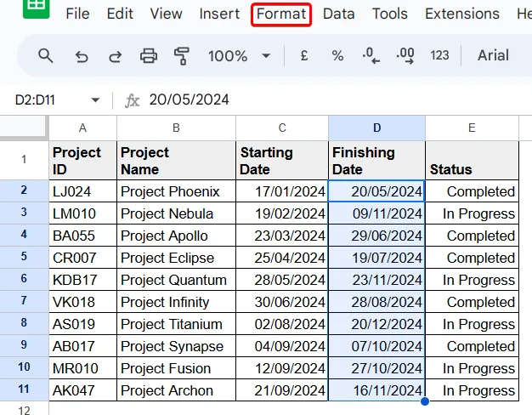Image resolution: width=532 pixels, height=415 pixels.
Task: Click the undo arrow icon
Action: [82, 56]
